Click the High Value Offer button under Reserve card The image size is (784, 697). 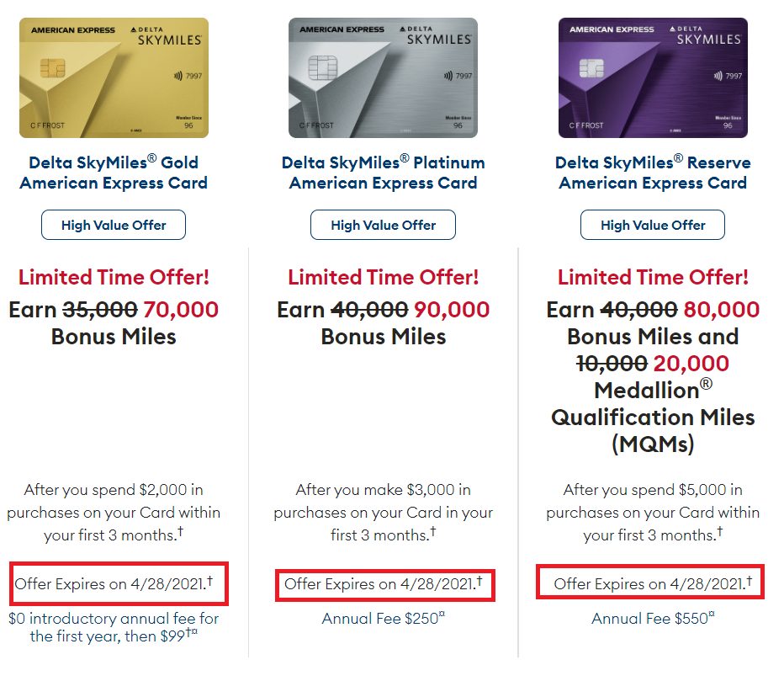point(653,225)
